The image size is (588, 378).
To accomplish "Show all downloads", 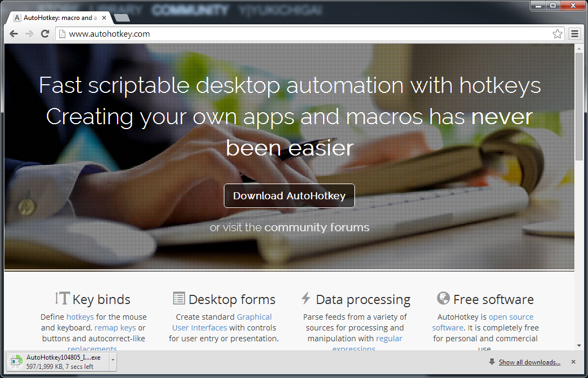I will coord(530,362).
